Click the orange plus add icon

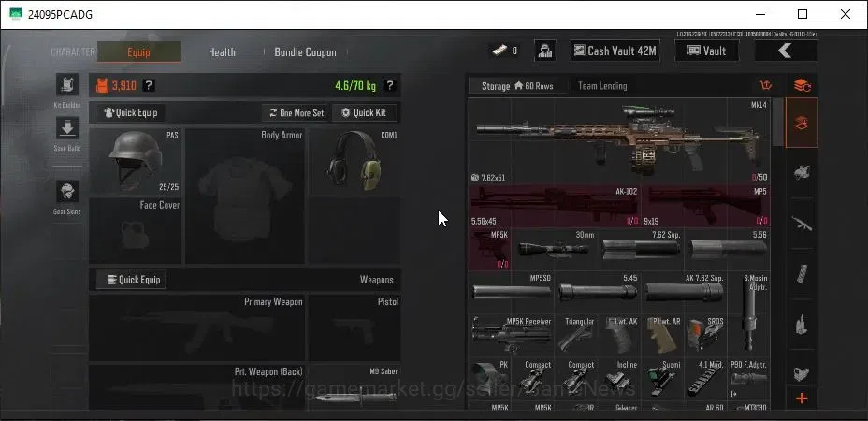click(802, 399)
